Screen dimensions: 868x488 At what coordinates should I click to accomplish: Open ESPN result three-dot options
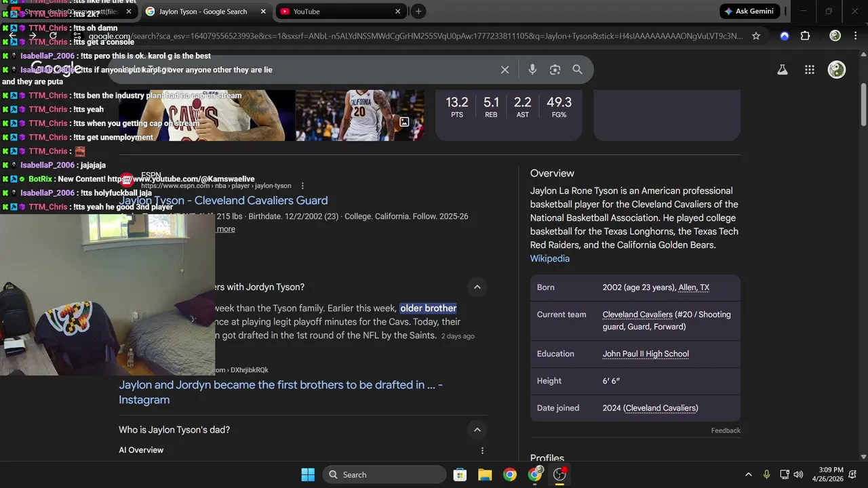click(302, 186)
